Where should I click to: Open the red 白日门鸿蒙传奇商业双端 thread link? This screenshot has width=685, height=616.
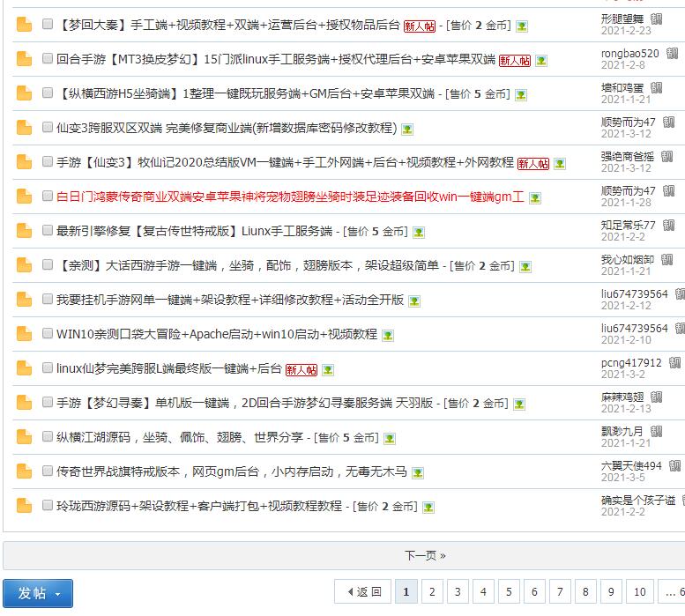coord(290,197)
